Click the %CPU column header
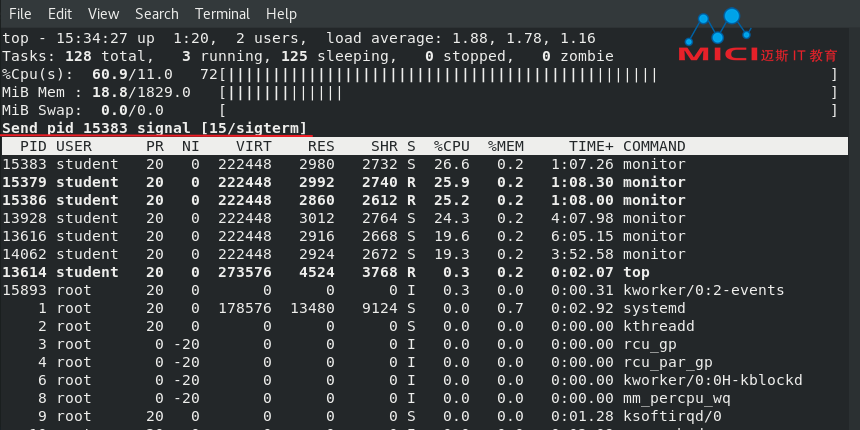 pos(452,146)
